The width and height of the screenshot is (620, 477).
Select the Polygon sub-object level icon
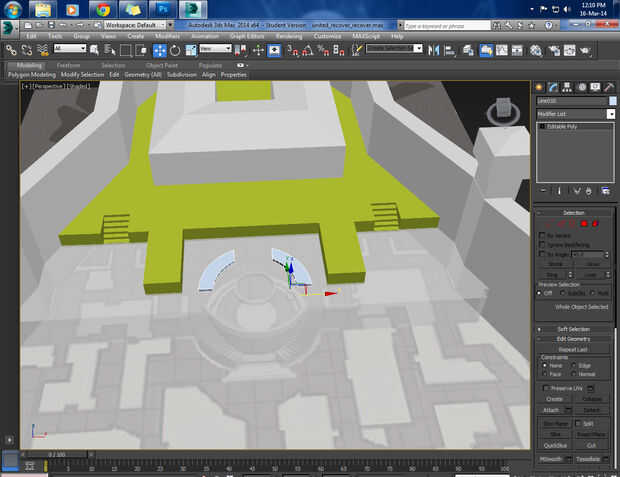pos(583,223)
